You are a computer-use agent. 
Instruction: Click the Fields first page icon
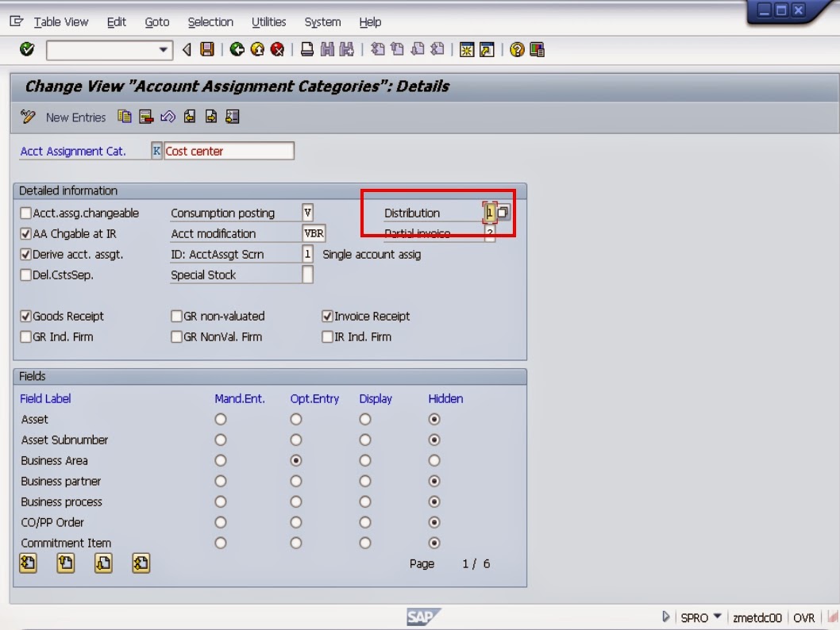(x=29, y=563)
